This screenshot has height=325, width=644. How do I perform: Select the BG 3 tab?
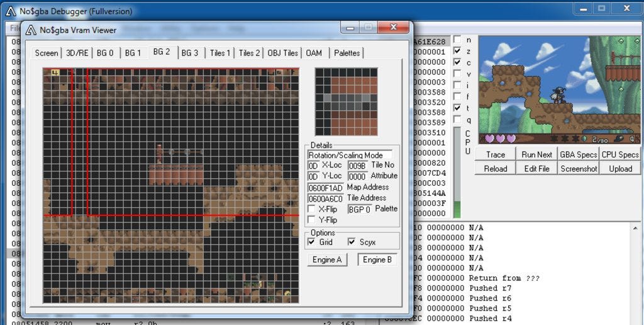(190, 53)
